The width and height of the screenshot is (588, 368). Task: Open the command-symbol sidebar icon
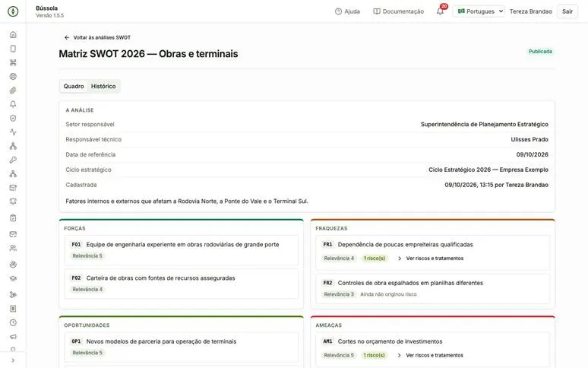(x=13, y=62)
